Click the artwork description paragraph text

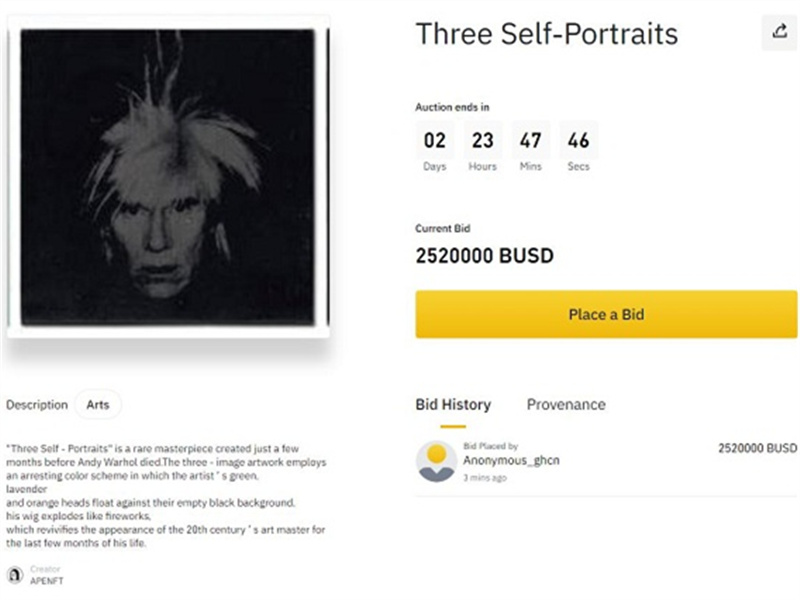(x=166, y=495)
